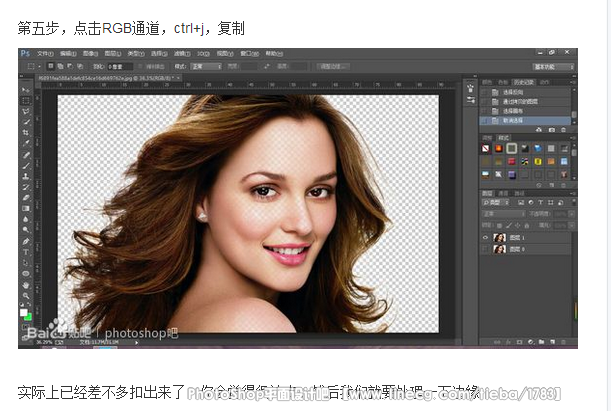Select the 选择反向 history state

(526, 92)
